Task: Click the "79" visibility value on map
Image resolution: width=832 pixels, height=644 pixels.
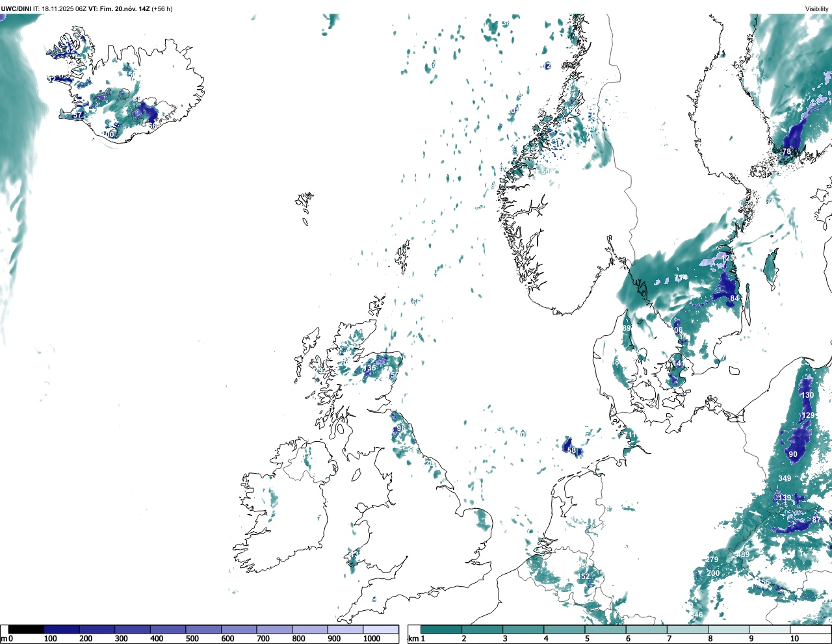Action: [x=714, y=560]
